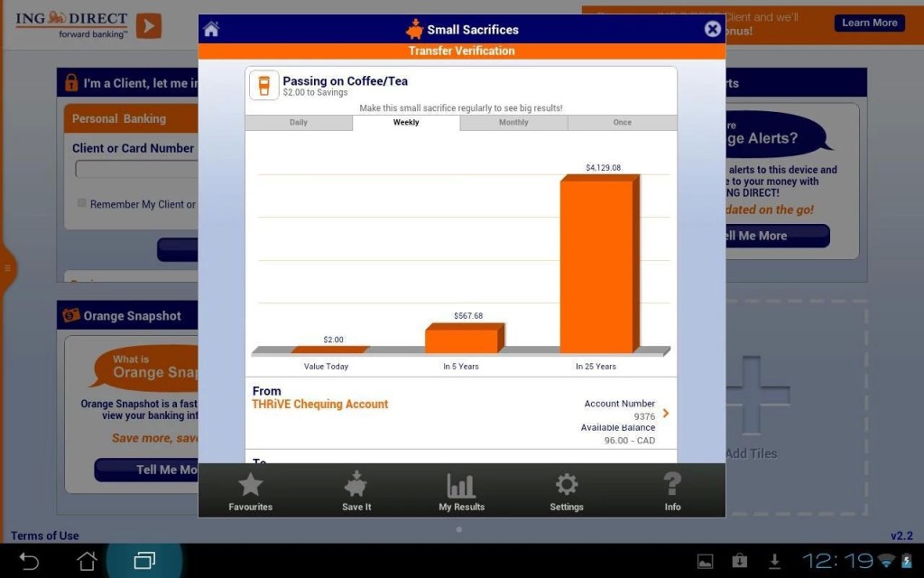The height and width of the screenshot is (578, 924).
Task: Click the Client or Card Number field
Action: [136, 169]
